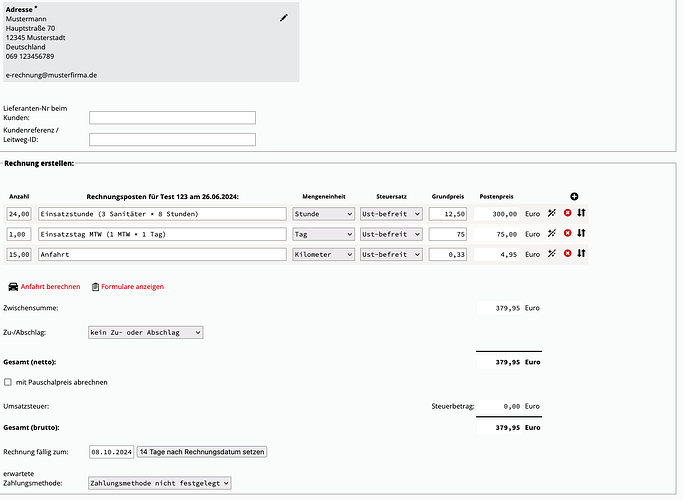Viewport: 683px width, 500px height.
Task: Click the phone number 069 123456789
Action: pyautogui.click(x=30, y=56)
